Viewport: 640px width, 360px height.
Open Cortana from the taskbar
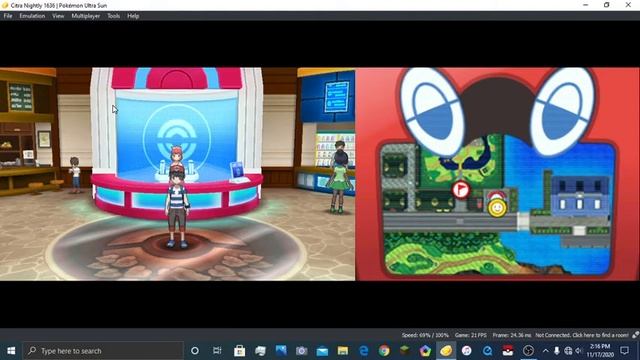click(x=195, y=351)
